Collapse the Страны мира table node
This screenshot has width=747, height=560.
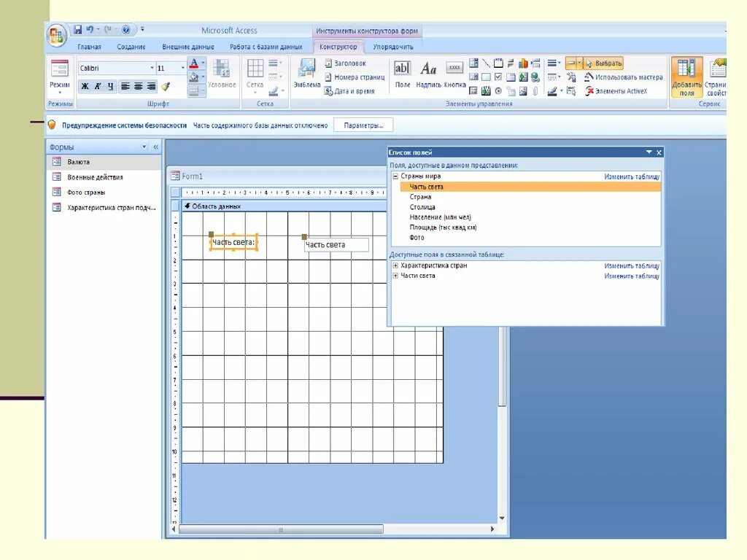[395, 176]
